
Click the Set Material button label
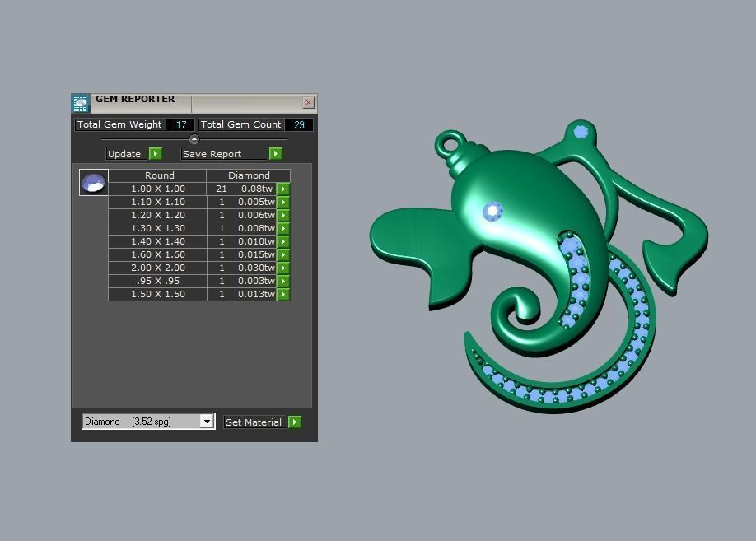[255, 422]
